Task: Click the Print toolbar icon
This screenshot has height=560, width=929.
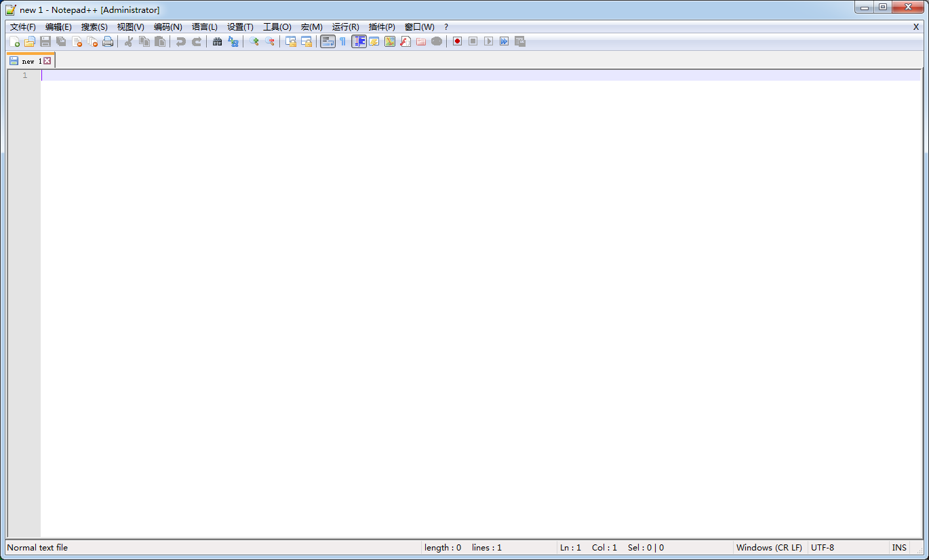Action: click(x=108, y=41)
